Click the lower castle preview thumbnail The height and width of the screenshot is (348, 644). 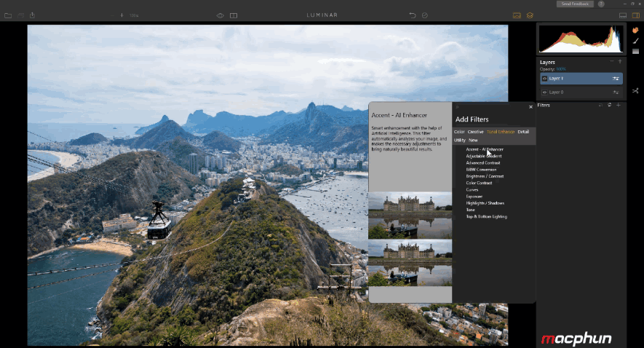click(x=410, y=263)
